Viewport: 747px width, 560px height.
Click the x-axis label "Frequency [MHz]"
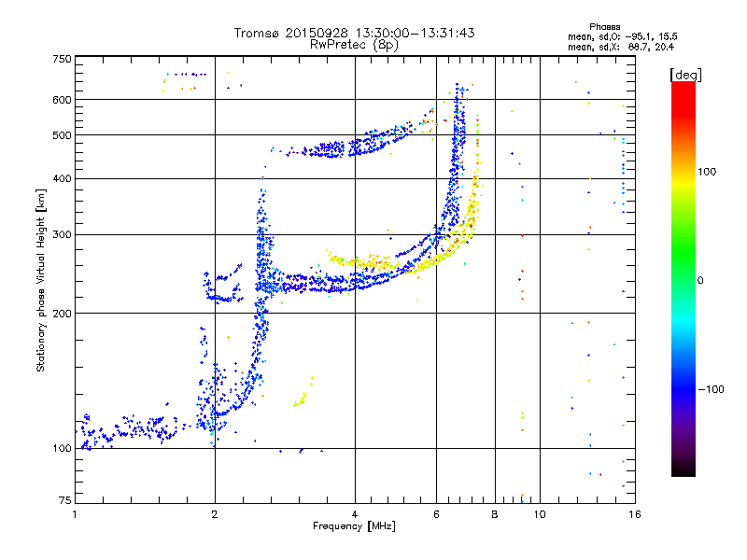point(354,526)
